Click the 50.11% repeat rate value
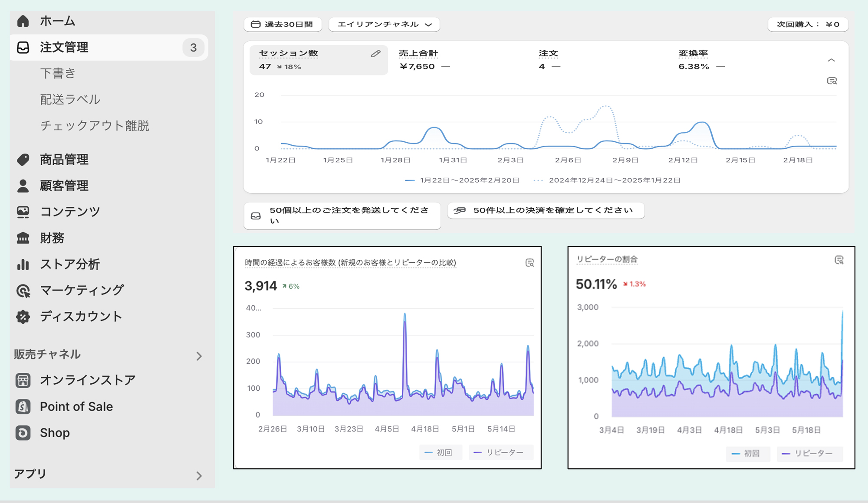868x503 pixels. pyautogui.click(x=596, y=284)
